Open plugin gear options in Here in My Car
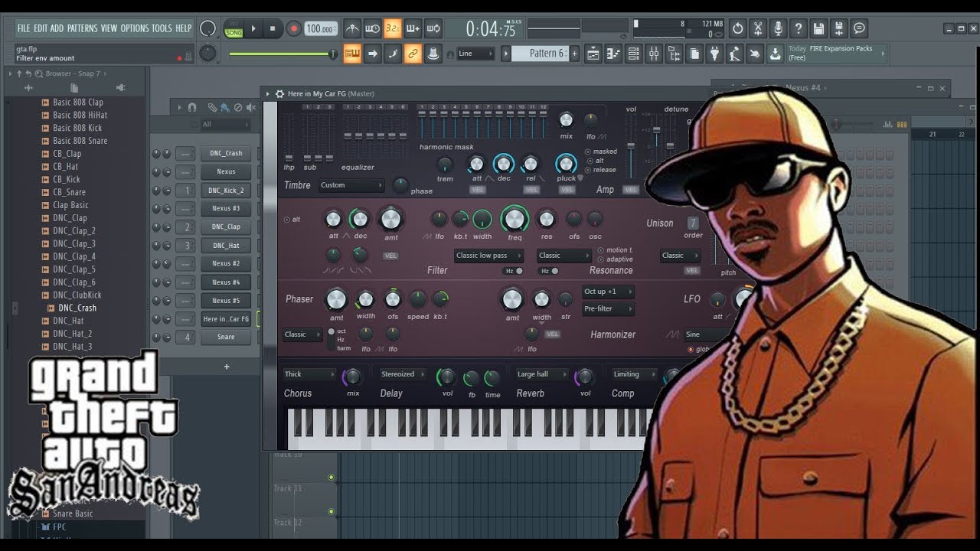 [279, 93]
